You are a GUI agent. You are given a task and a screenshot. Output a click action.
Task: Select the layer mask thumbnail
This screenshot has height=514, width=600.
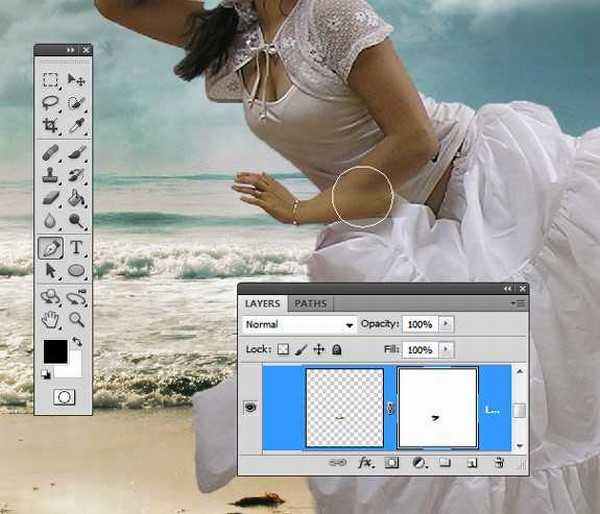[437, 408]
